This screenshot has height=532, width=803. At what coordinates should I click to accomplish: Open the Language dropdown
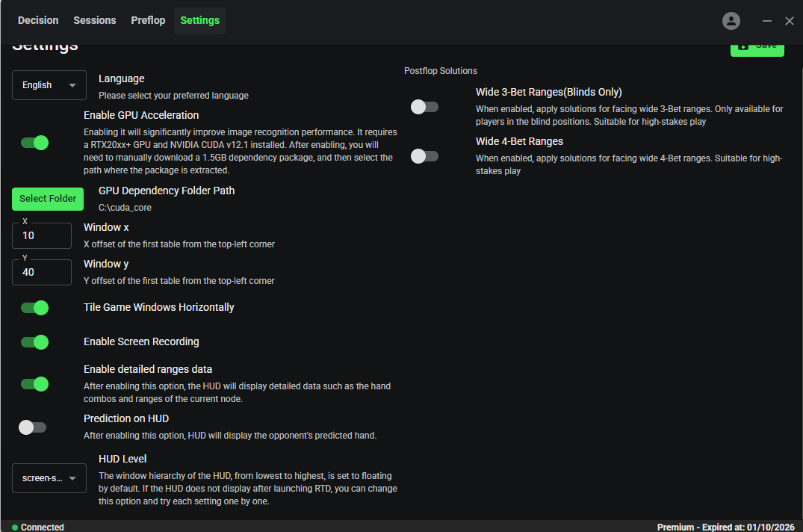[49, 84]
